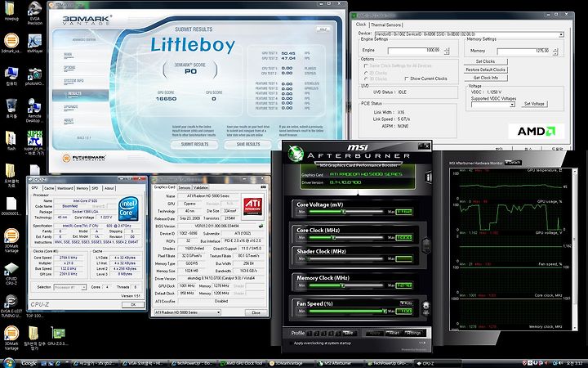Screen dimensions: 588x368
Task: Open the Recycle Bin desktop icon
Action: pos(11,108)
